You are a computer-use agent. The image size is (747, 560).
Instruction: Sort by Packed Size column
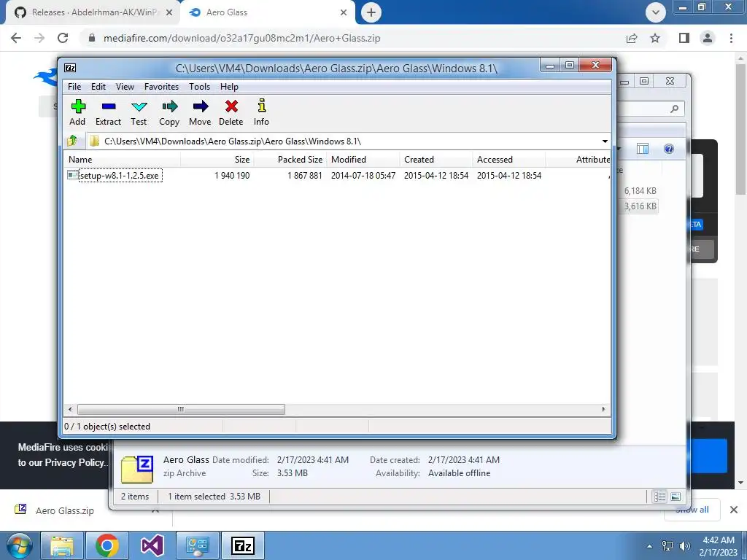[x=290, y=160]
